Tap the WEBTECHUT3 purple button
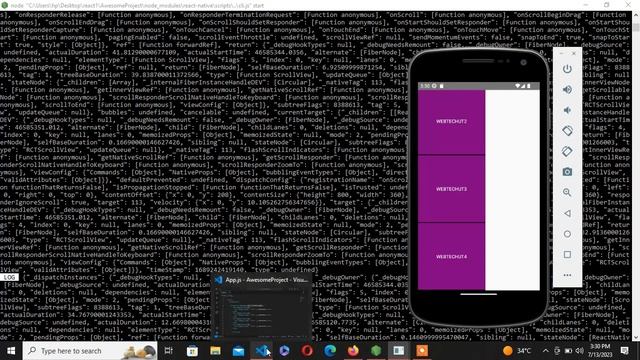 pyautogui.click(x=451, y=189)
